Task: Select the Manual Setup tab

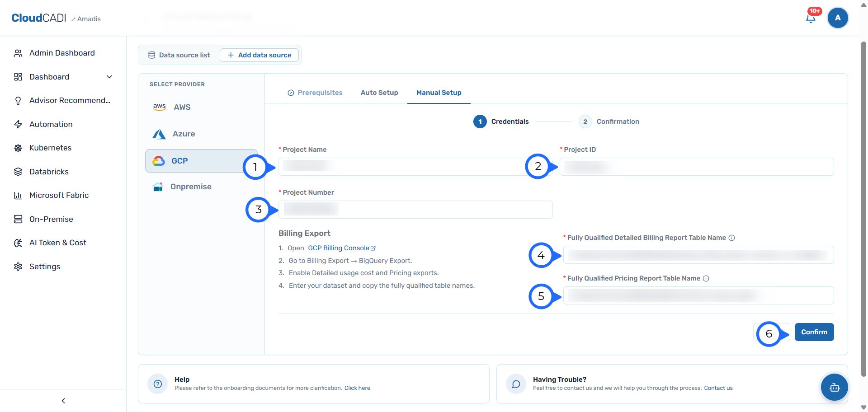Action: (x=439, y=93)
